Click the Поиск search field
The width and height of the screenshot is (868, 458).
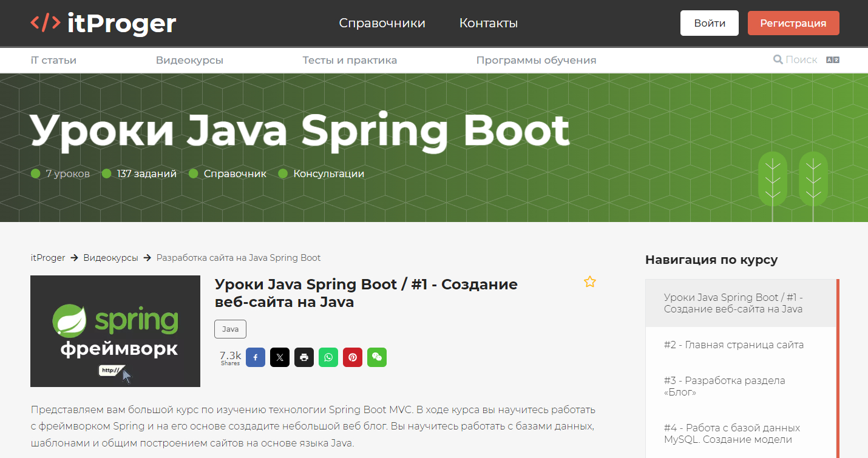(801, 60)
